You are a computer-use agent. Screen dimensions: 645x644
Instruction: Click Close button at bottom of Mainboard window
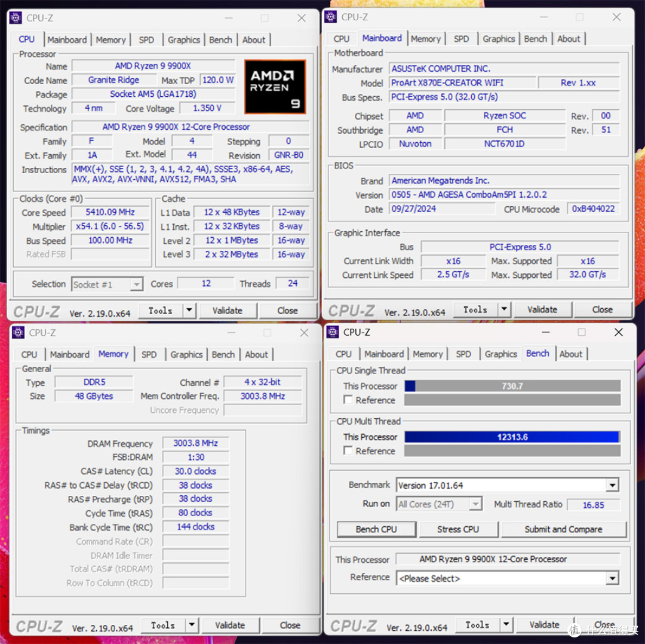pyautogui.click(x=602, y=309)
